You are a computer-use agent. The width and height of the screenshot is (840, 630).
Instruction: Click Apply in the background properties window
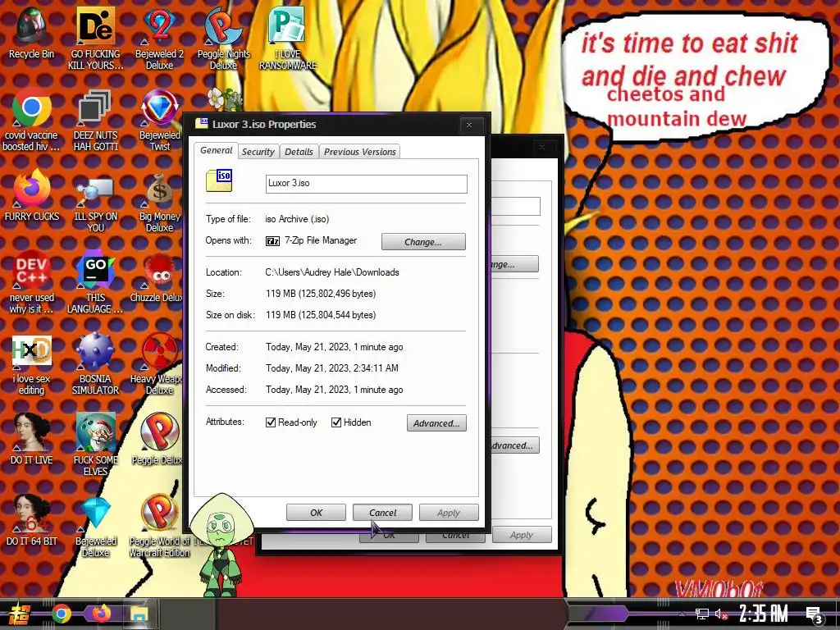pyautogui.click(x=522, y=535)
